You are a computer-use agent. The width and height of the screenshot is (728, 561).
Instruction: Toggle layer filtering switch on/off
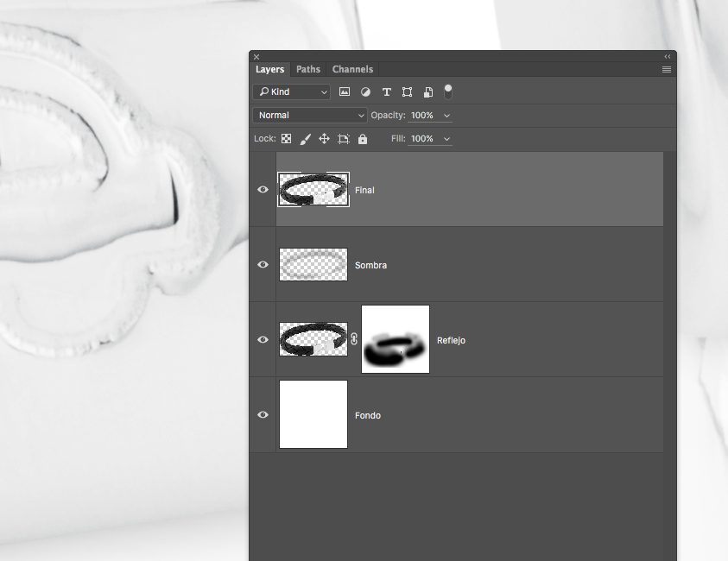pos(448,91)
